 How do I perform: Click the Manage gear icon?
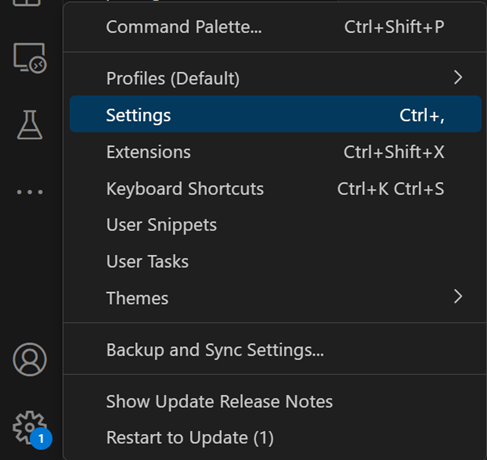(x=29, y=428)
